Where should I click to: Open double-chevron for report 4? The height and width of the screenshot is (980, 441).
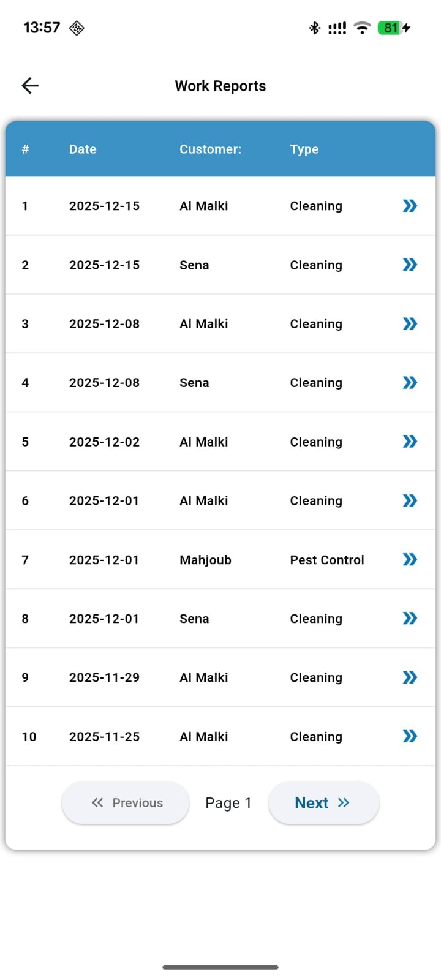[410, 383]
